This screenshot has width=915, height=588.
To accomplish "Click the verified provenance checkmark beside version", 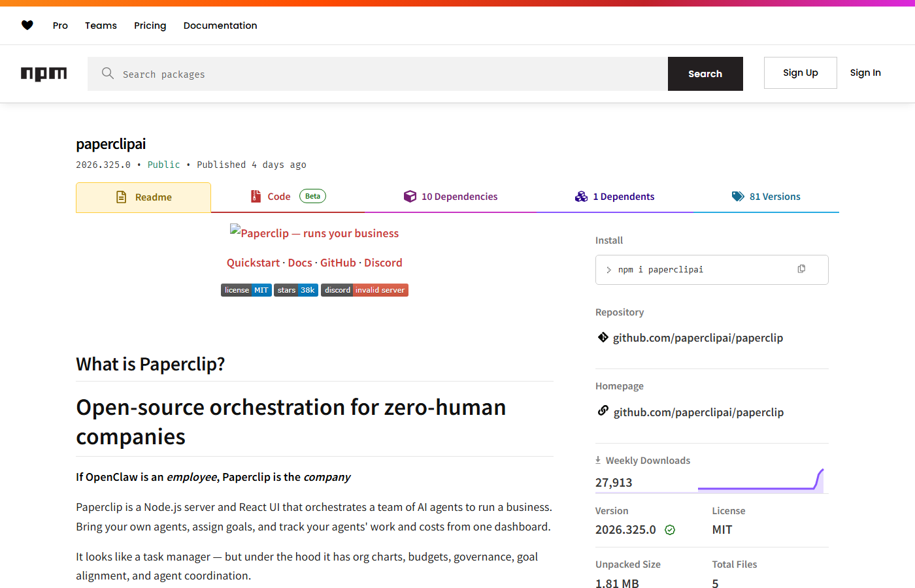I will click(x=670, y=530).
